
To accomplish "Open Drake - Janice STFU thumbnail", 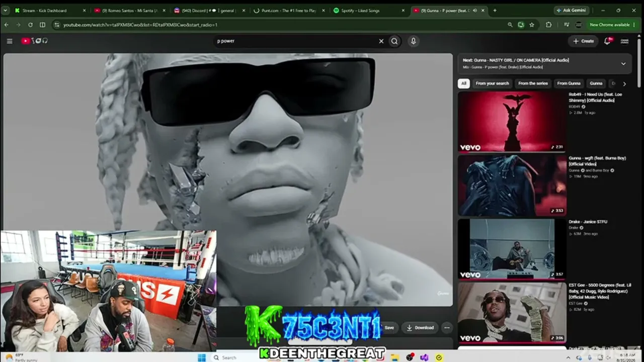I will 512,249.
